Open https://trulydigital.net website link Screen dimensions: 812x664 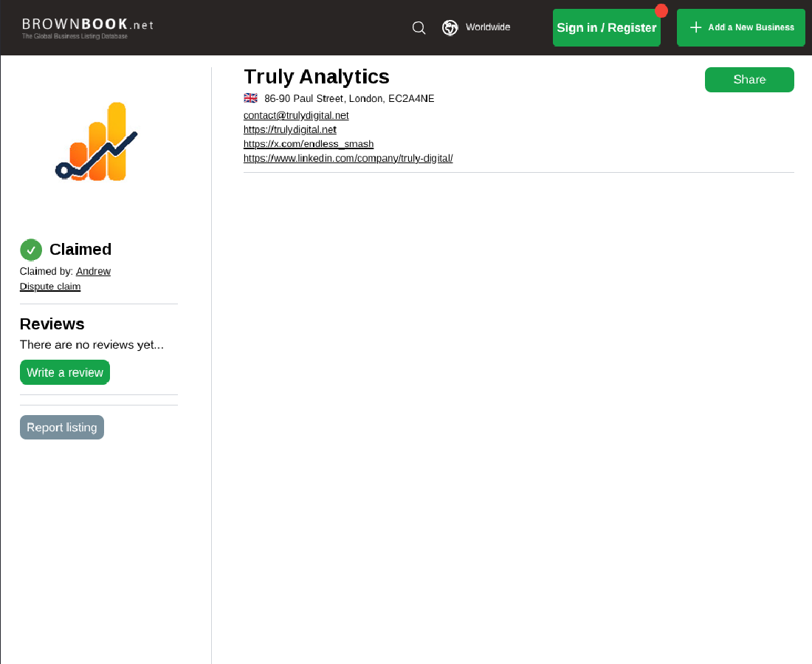click(289, 129)
